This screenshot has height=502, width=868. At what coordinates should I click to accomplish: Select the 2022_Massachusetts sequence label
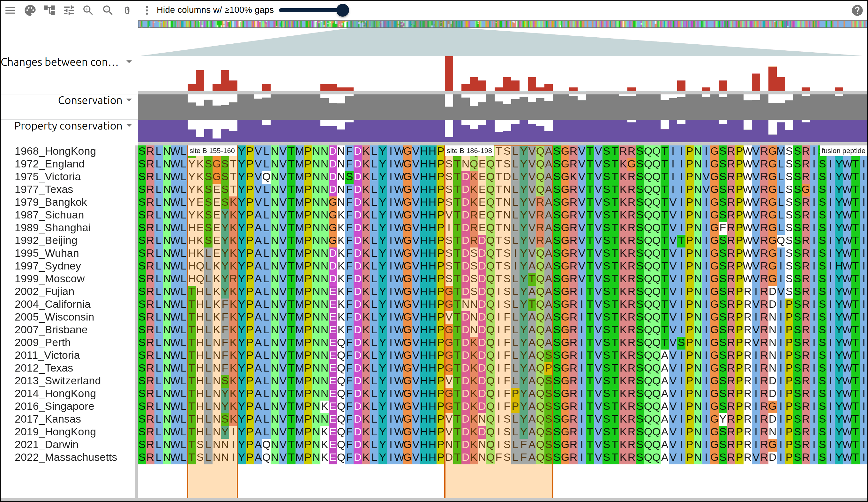pyautogui.click(x=66, y=457)
